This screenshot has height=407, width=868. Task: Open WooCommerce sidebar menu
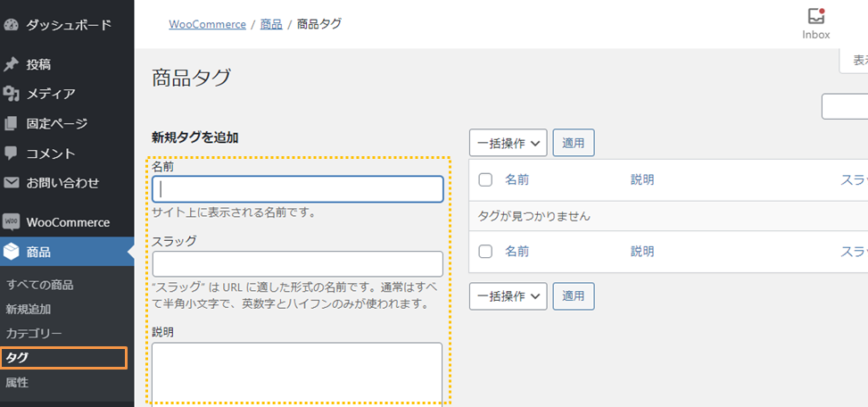click(67, 222)
